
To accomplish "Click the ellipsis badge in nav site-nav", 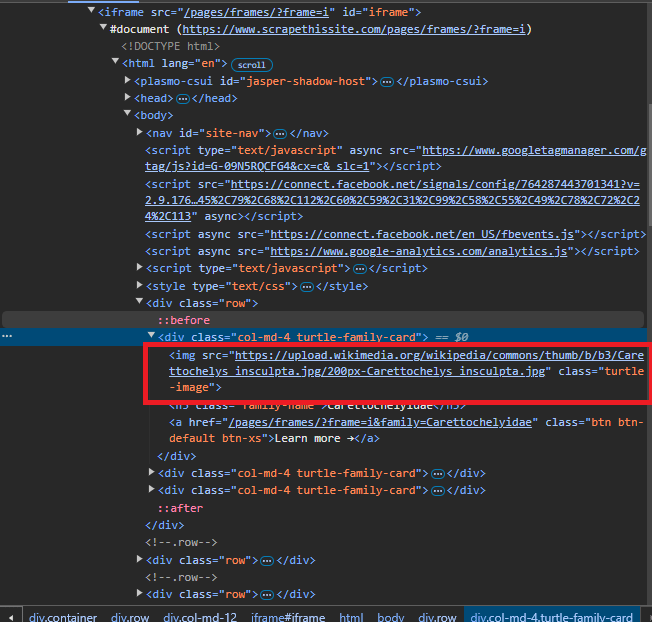I will coord(281,133).
